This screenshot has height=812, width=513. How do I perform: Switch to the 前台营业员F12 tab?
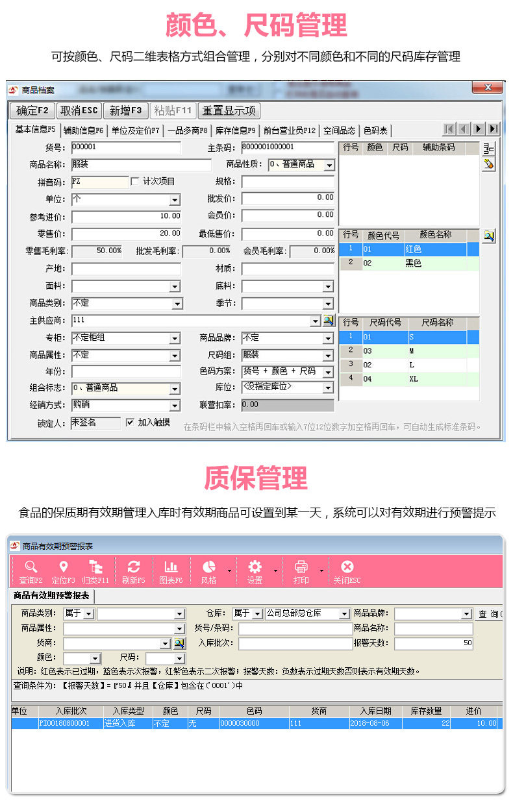coord(290,130)
